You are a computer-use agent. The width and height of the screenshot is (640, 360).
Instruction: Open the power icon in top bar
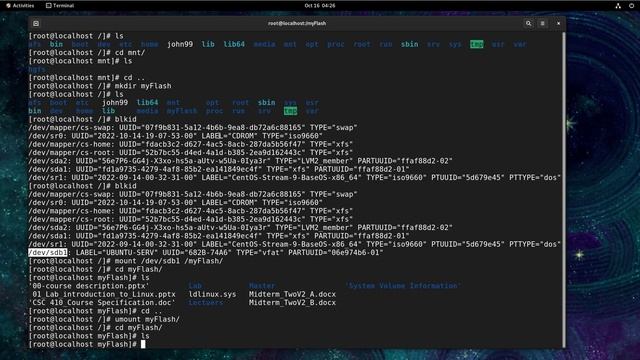631,6
